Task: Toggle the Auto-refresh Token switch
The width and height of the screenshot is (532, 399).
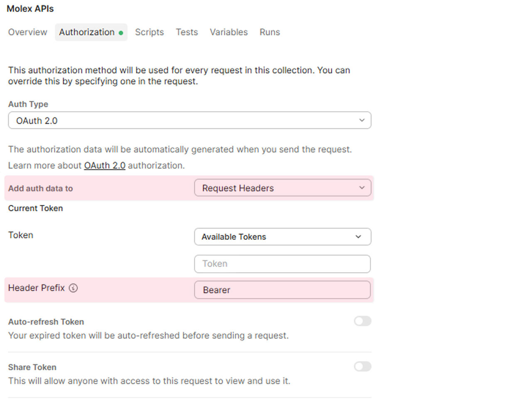Action: (362, 321)
